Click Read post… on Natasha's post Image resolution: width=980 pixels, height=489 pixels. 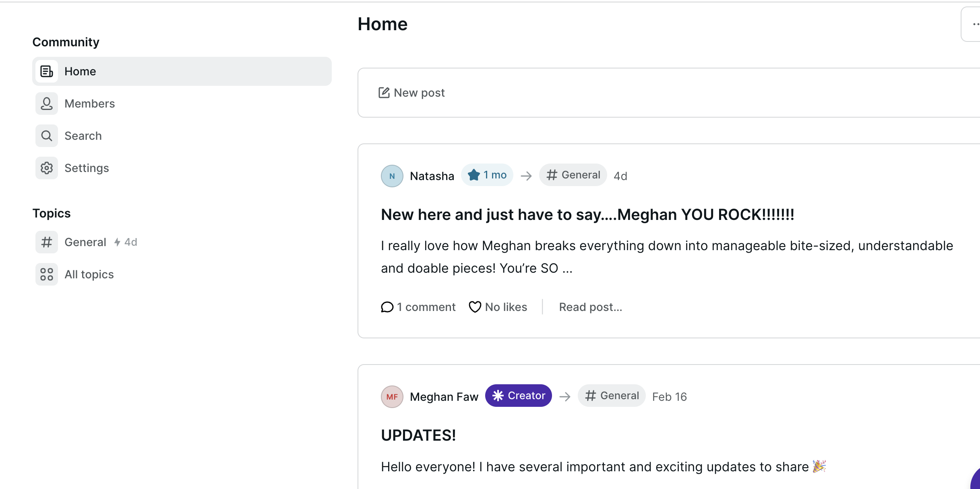[590, 307]
